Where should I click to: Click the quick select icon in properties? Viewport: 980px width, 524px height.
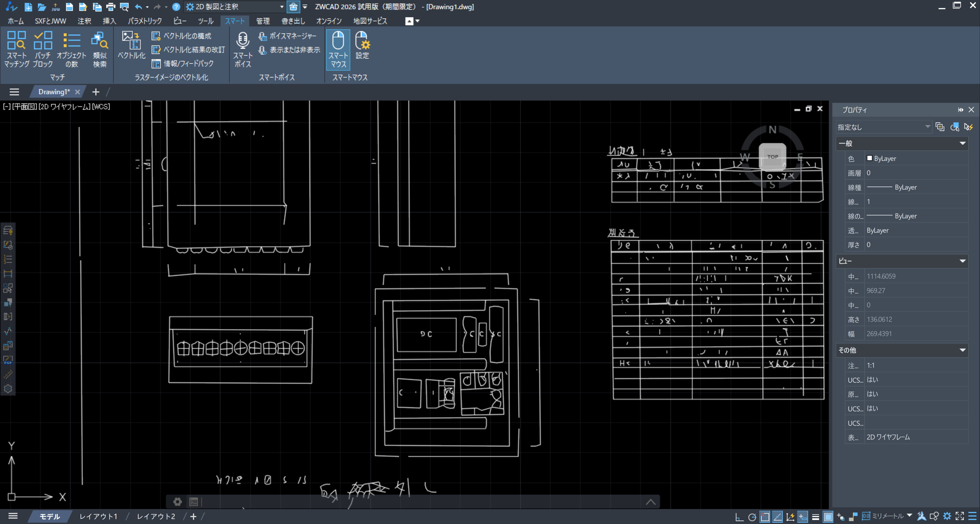[968, 127]
